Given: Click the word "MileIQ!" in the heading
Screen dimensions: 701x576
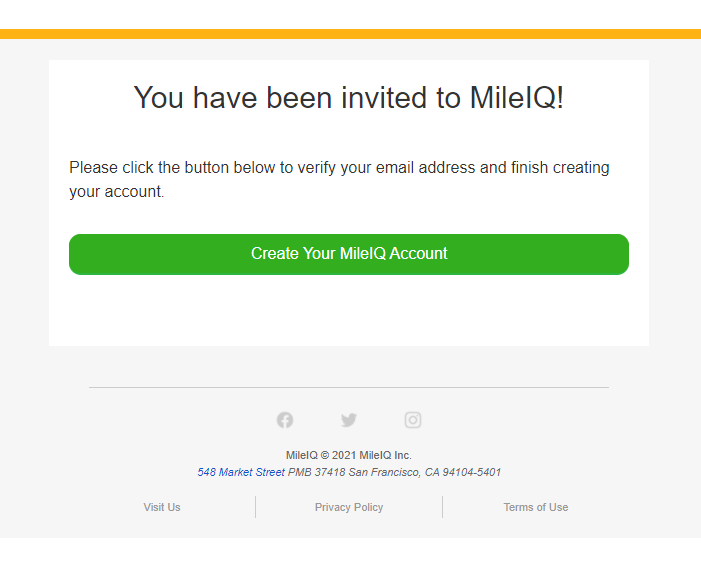Looking at the screenshot, I should point(517,97).
